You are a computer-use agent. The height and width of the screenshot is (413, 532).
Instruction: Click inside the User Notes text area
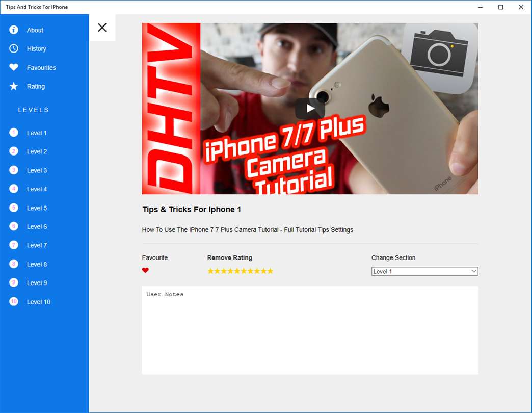[310, 330]
